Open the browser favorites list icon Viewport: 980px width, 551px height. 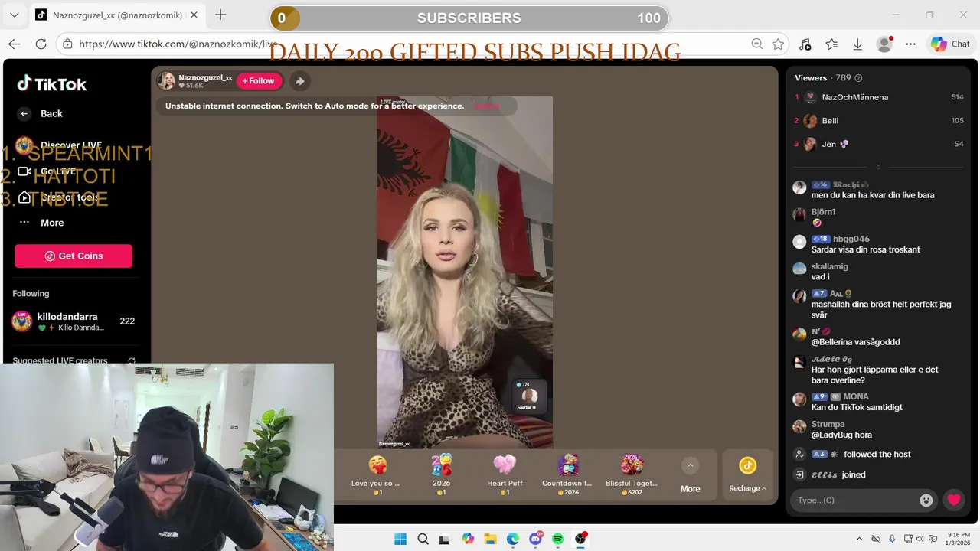coord(831,44)
